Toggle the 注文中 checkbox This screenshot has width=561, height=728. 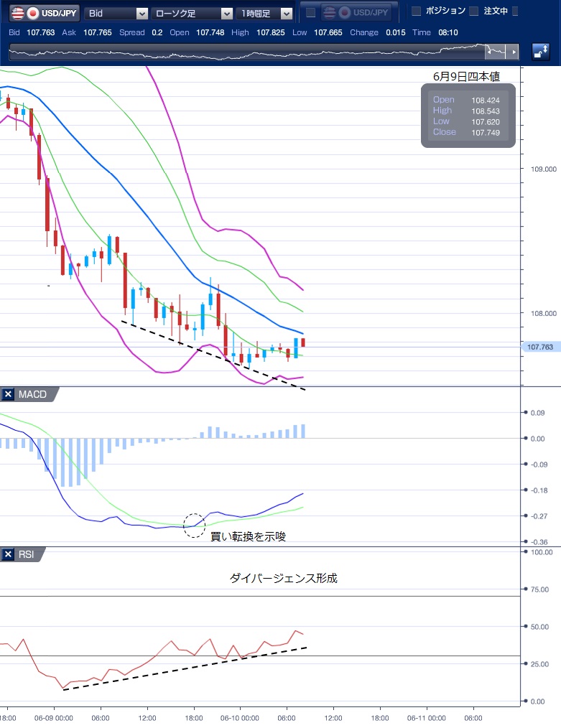tap(473, 11)
